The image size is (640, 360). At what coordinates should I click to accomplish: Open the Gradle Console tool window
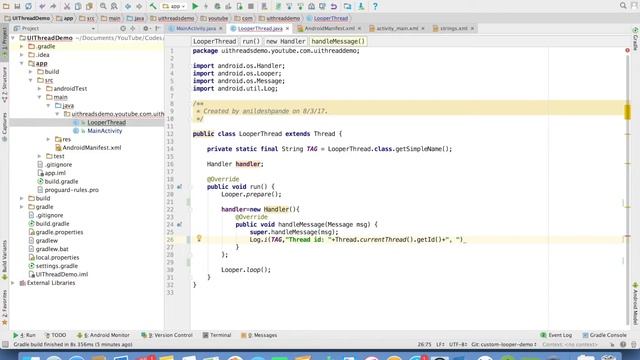pos(604,335)
